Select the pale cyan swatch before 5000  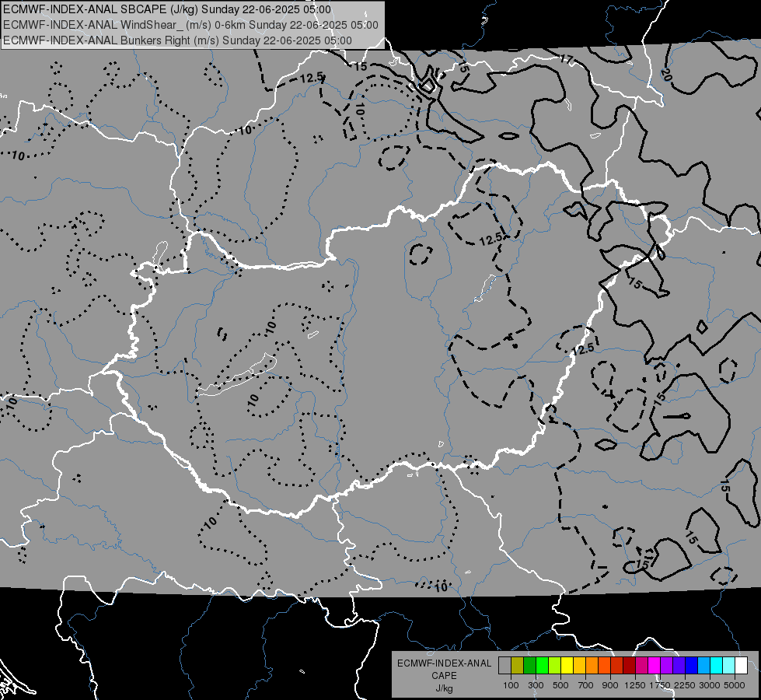point(729,666)
